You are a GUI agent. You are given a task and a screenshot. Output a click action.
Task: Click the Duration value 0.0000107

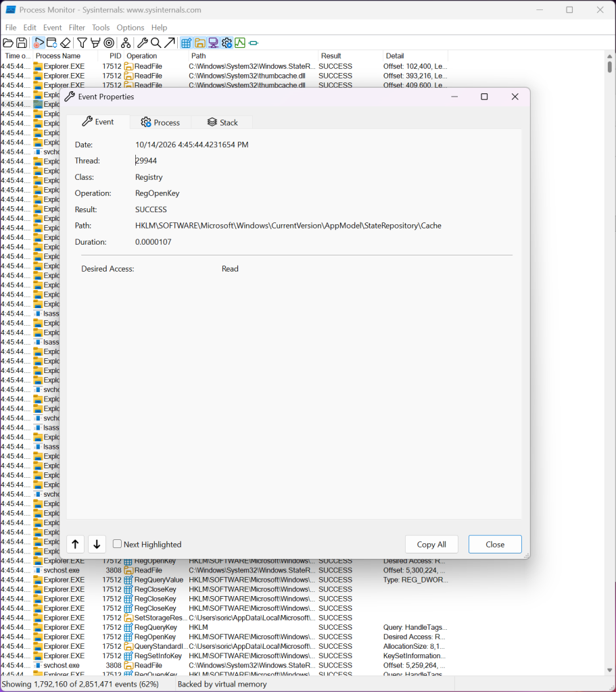[153, 242]
